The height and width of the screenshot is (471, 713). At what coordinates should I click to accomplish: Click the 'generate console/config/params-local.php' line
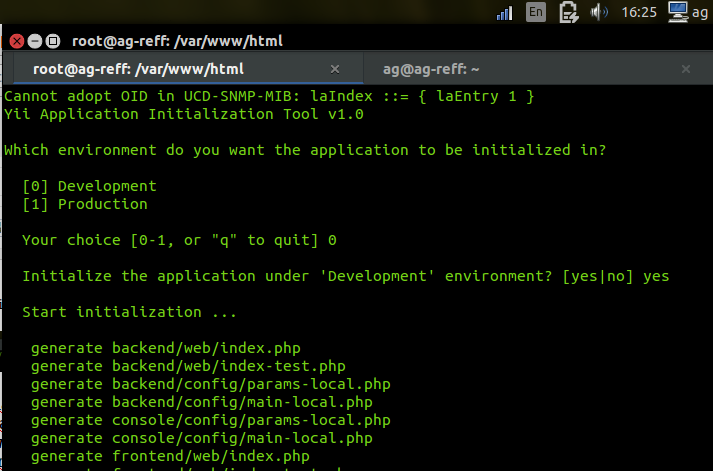211,420
